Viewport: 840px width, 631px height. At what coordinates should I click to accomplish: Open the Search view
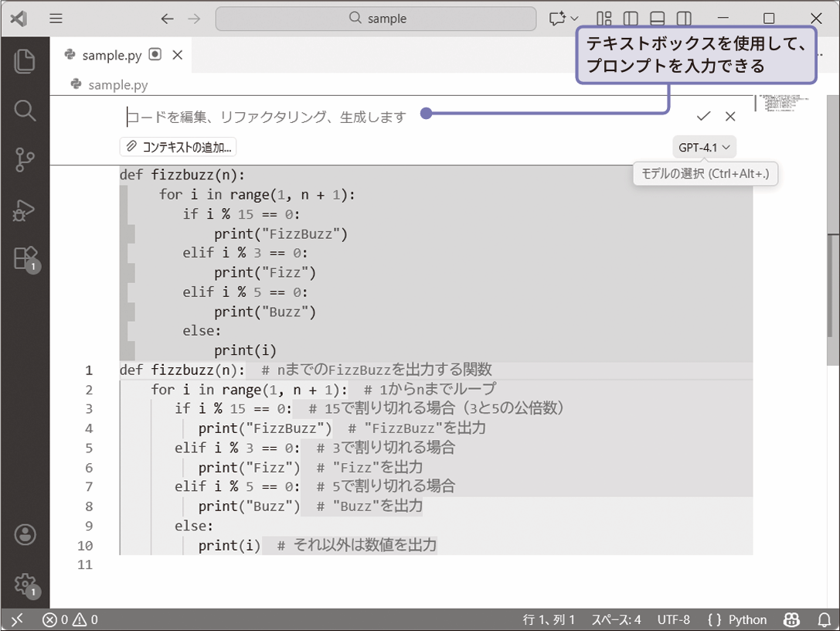coord(25,111)
